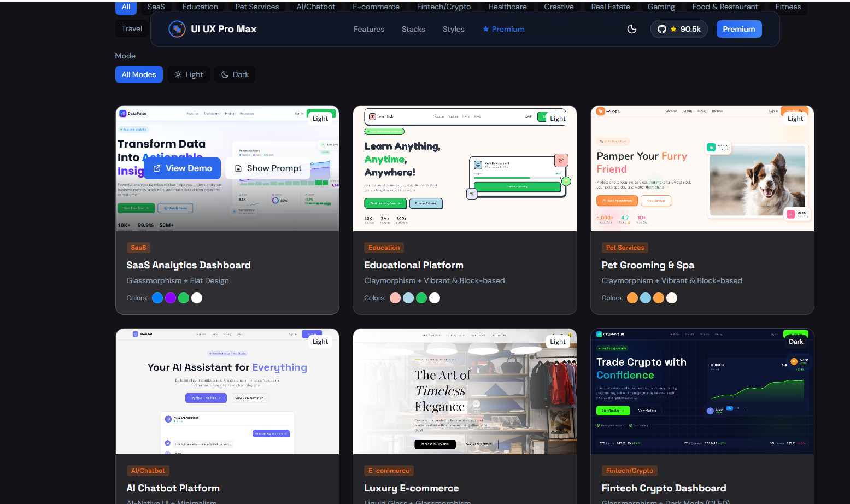
Task: Toggle dark theme with the moon icon in navbar
Action: (x=632, y=29)
